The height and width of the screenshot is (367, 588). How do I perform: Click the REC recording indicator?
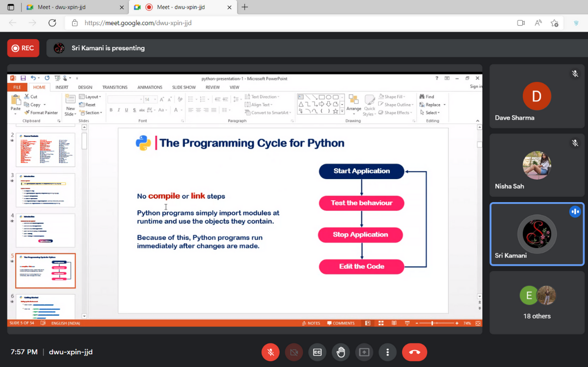tap(23, 48)
